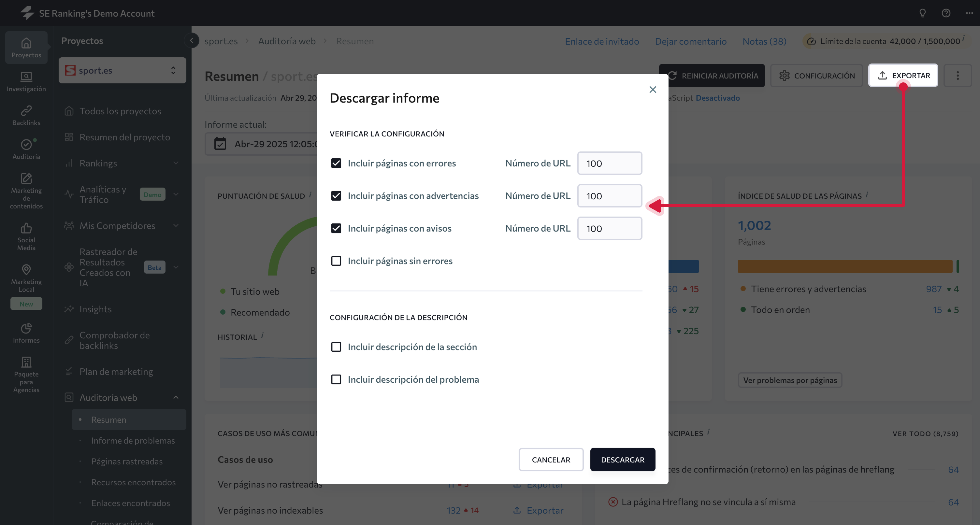Click the 'New' badge under Marketing Local

point(26,304)
